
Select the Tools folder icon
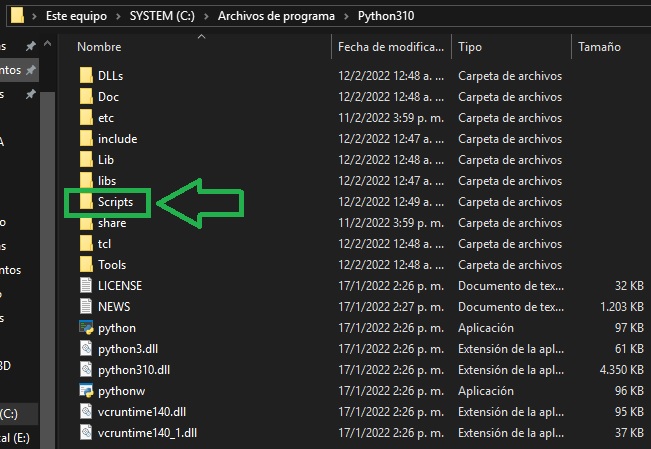pos(86,265)
